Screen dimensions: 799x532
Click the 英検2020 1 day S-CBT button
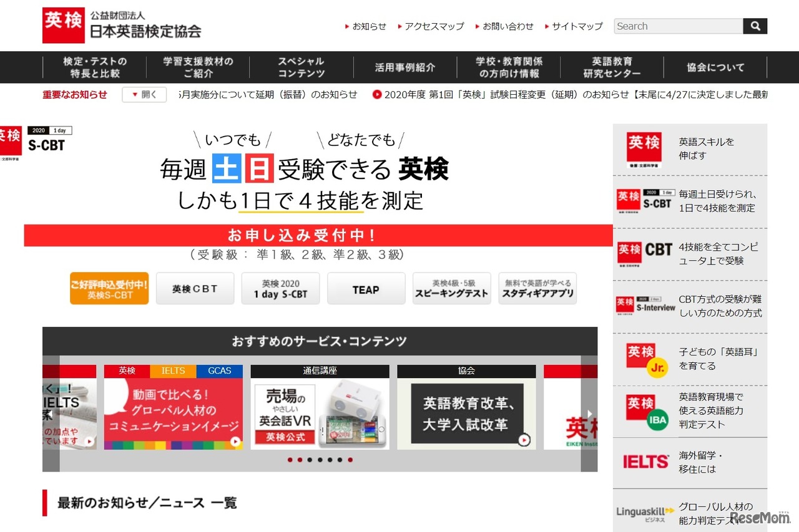[x=280, y=289]
